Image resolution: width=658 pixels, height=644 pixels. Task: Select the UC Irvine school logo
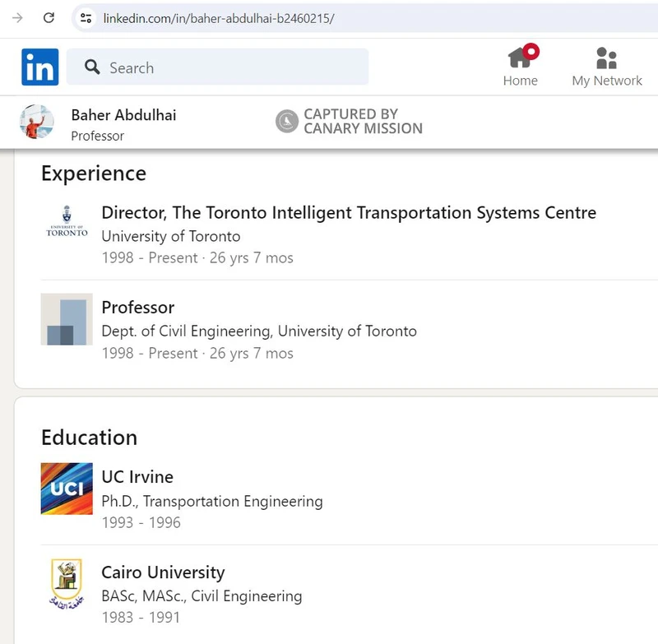[66, 488]
